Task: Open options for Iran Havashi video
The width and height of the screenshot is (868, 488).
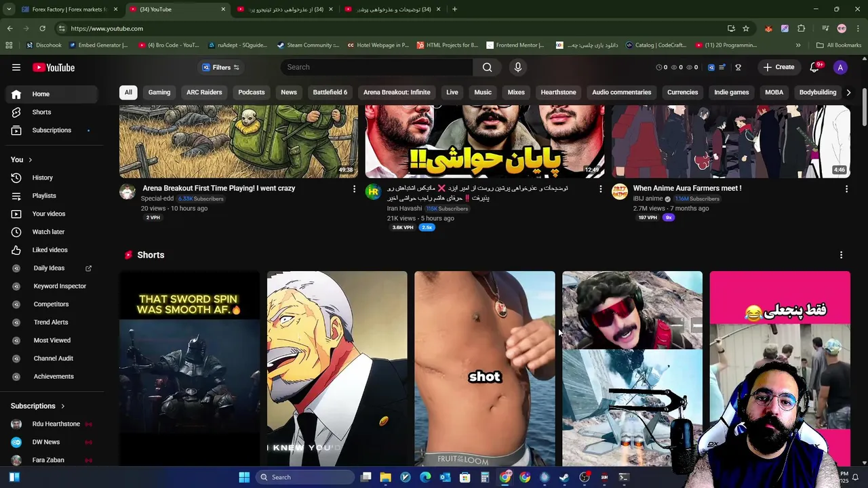Action: [600, 189]
